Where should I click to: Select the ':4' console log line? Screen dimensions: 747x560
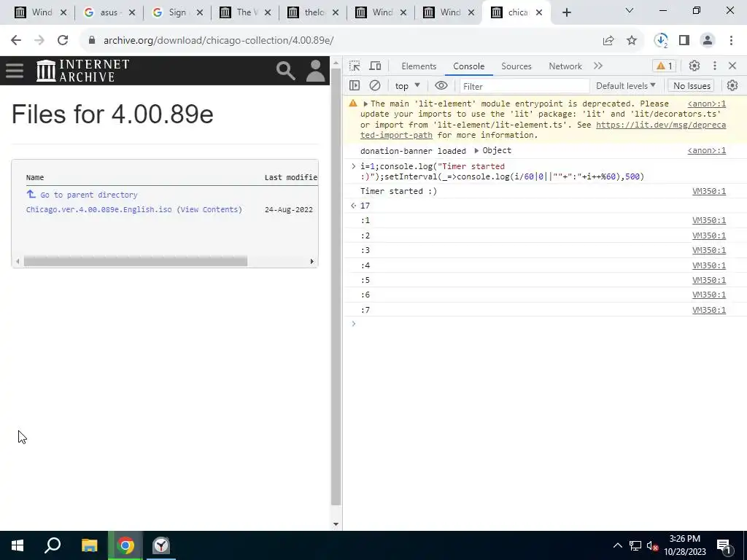point(544,265)
